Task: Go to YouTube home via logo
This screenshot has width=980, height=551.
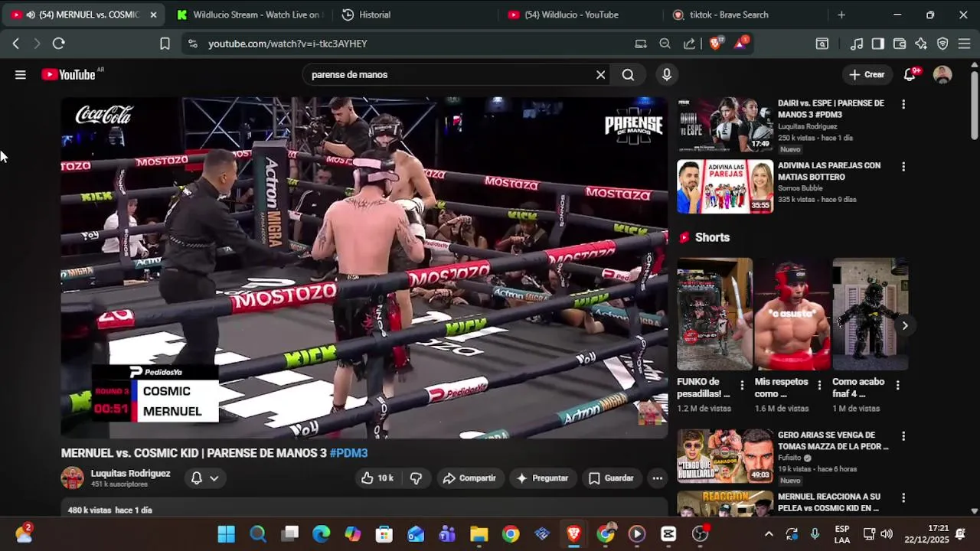Action: tap(68, 74)
